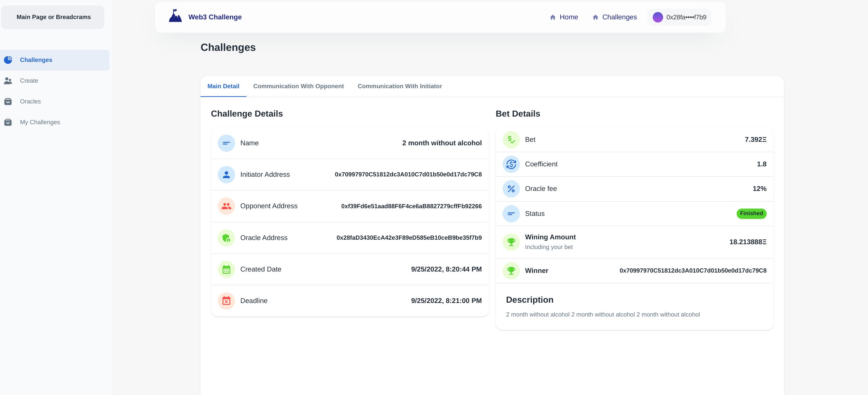This screenshot has width=868, height=395.
Task: Click the Bet dollar-check icon
Action: point(511,140)
